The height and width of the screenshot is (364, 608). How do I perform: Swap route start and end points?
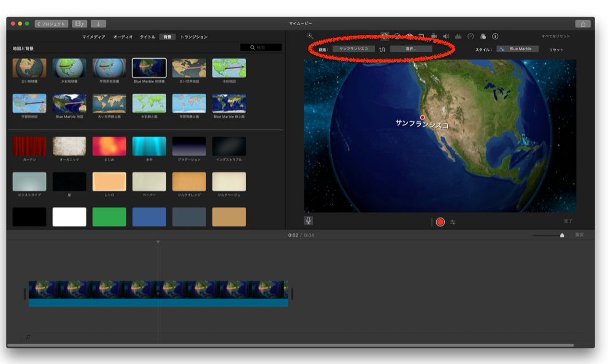(382, 49)
